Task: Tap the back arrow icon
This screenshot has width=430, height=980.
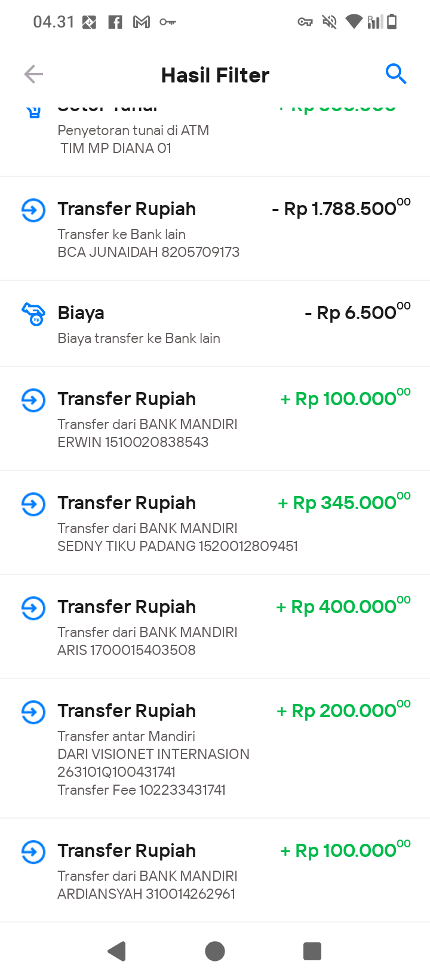Action: [x=33, y=74]
